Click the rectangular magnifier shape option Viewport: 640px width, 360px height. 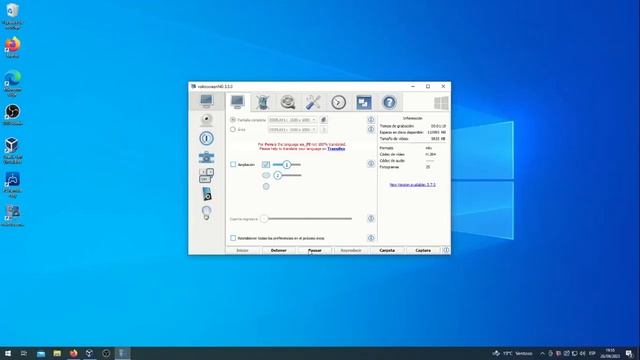[x=266, y=164]
